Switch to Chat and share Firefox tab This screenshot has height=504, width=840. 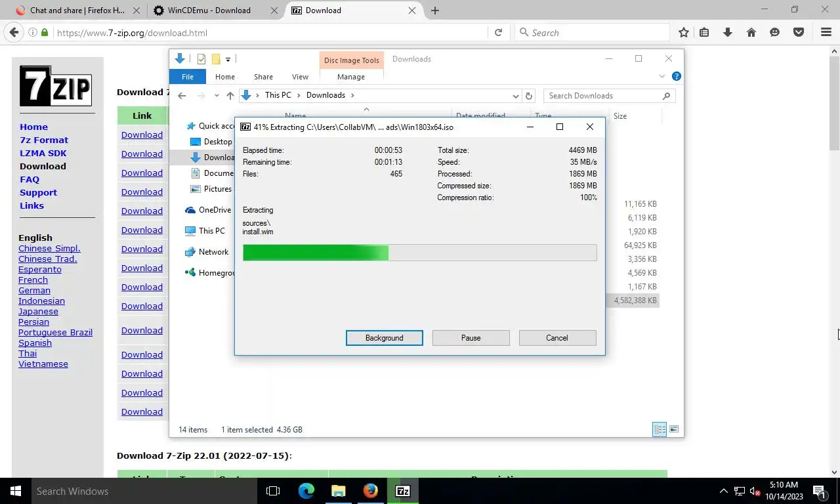coord(78,10)
